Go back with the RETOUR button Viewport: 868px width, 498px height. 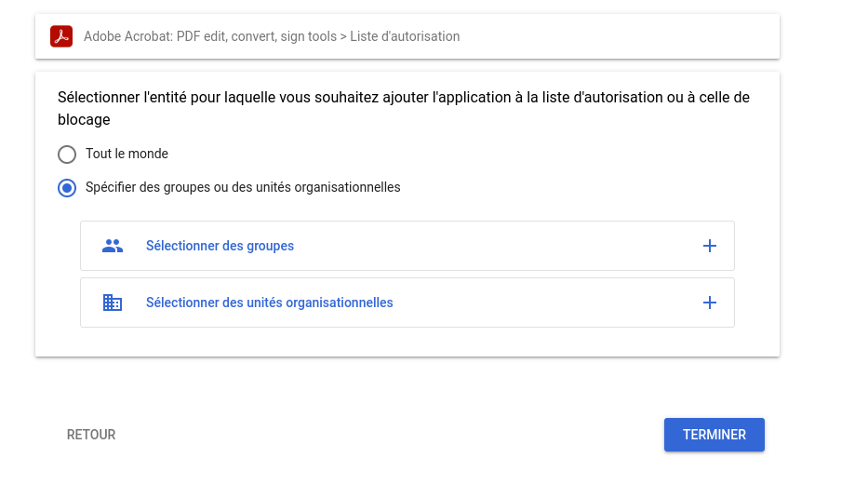click(91, 435)
